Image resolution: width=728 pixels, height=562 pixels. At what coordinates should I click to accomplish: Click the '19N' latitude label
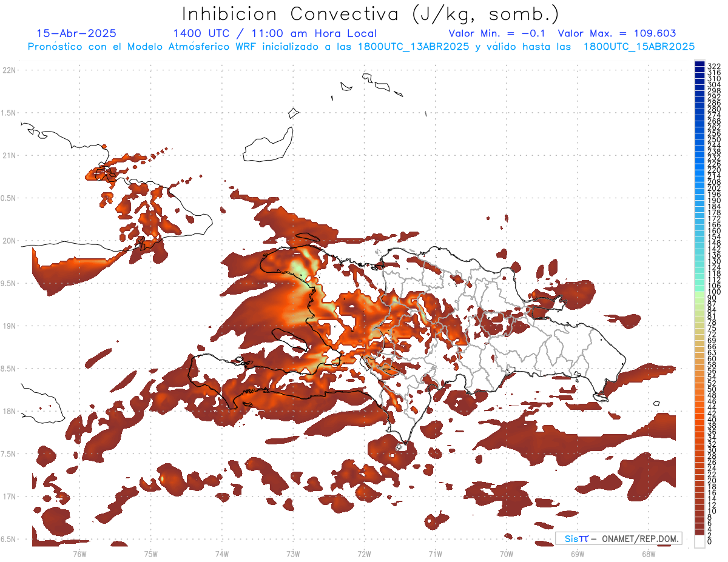(9, 326)
